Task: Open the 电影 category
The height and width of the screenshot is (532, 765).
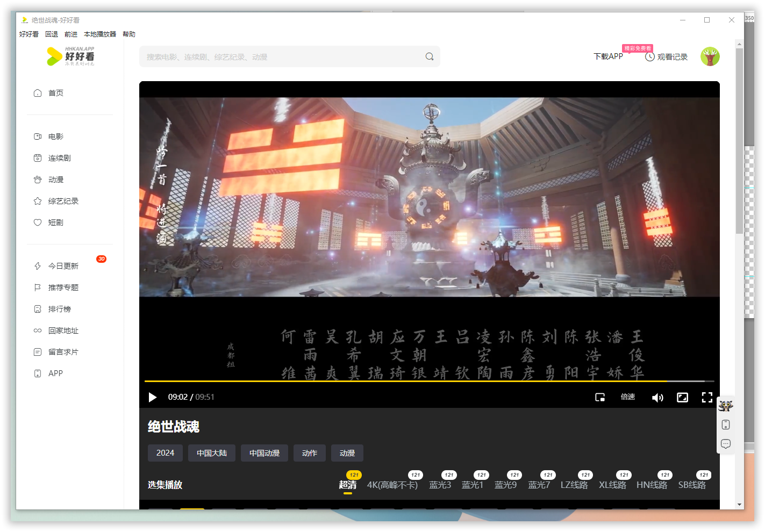Action: [x=56, y=136]
